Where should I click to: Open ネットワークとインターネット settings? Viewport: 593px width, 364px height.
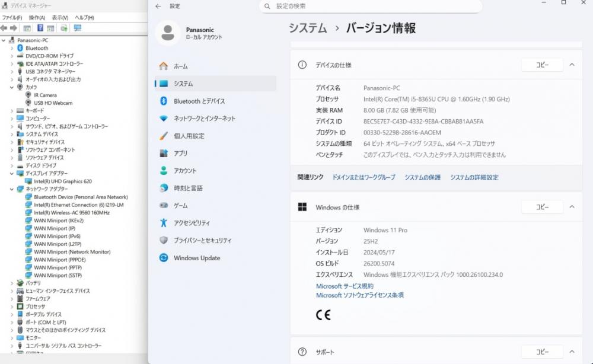coord(216,119)
